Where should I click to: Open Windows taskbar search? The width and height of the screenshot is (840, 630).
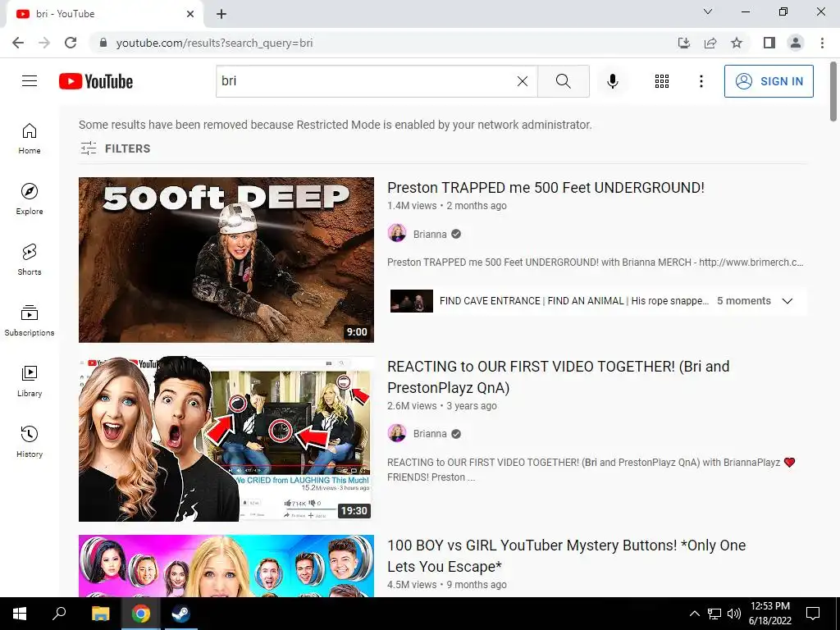(x=59, y=614)
